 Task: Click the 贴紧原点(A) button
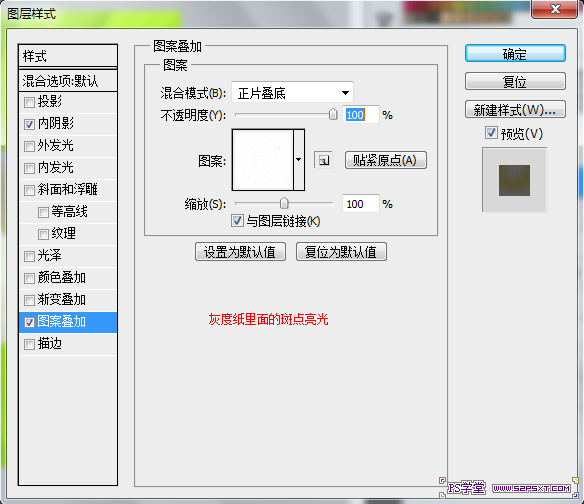pyautogui.click(x=385, y=160)
